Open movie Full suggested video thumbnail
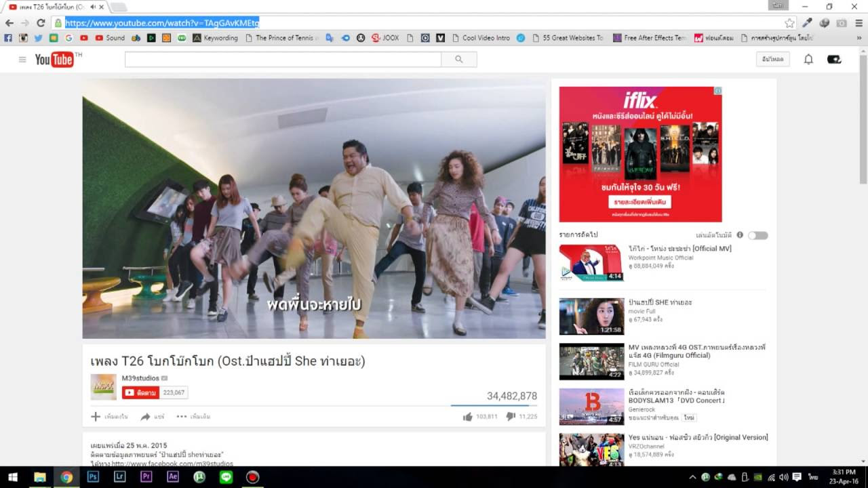This screenshot has height=488, width=868. 591,317
